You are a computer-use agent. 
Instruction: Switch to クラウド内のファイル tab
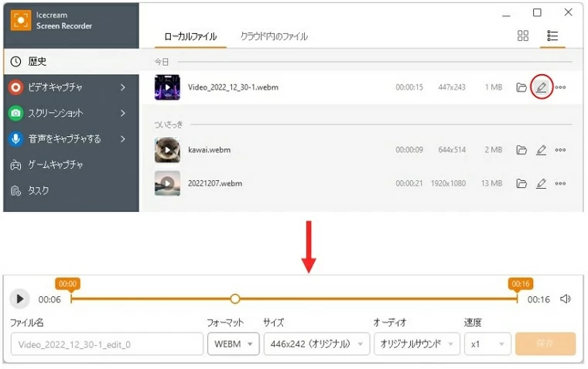click(x=274, y=36)
